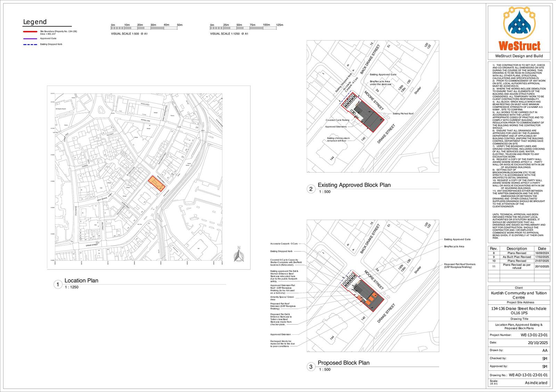Click revision 11 "Plans Revised as per refusal"
Screen dimensions: 556x392
click(516, 266)
